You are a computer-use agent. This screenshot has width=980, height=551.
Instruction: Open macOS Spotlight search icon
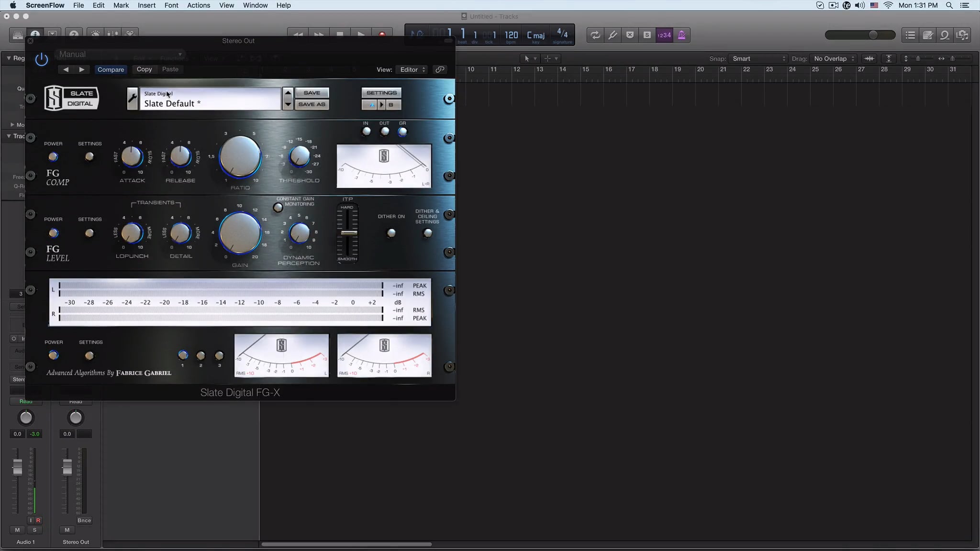[x=949, y=5]
